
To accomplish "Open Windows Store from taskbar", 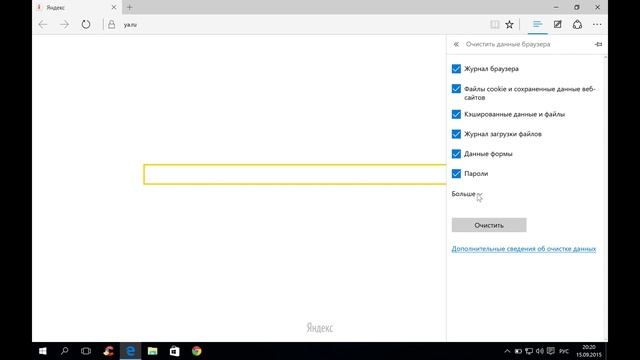I will (x=174, y=351).
